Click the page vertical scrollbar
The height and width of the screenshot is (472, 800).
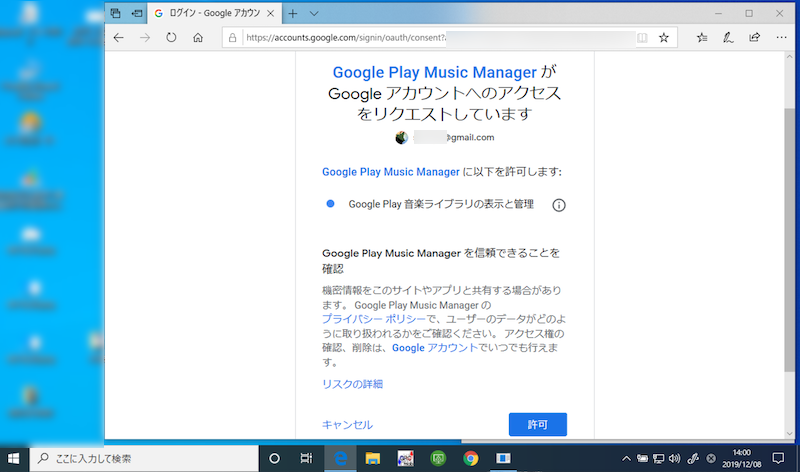coord(790,200)
